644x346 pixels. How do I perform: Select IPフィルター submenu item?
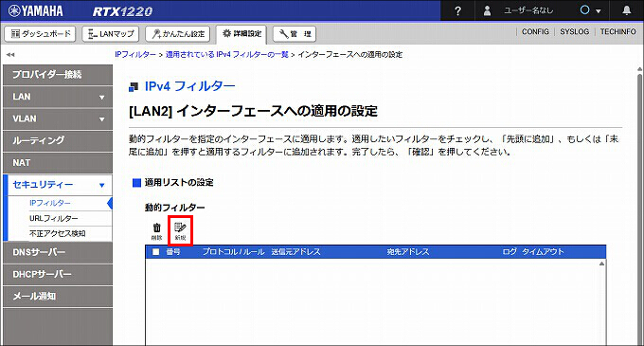pos(50,203)
